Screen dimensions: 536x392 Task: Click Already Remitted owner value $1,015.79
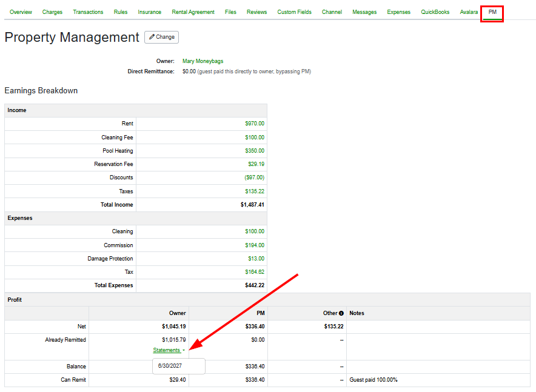(x=174, y=340)
